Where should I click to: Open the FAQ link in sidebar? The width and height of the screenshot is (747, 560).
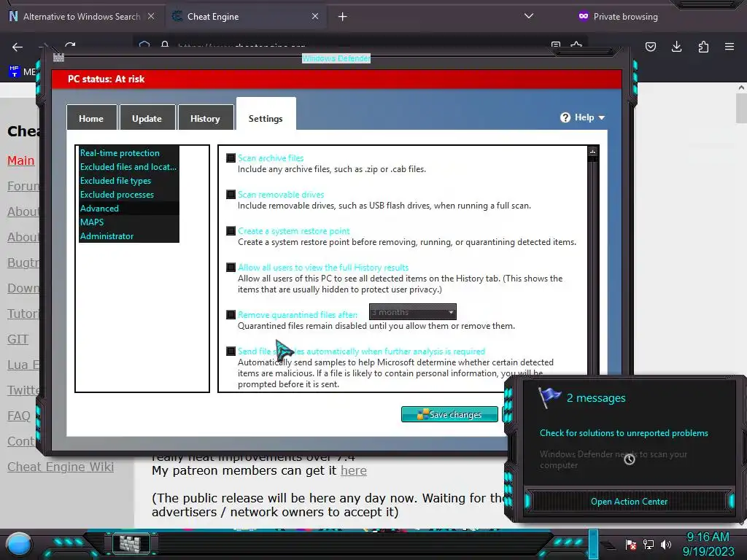click(18, 416)
